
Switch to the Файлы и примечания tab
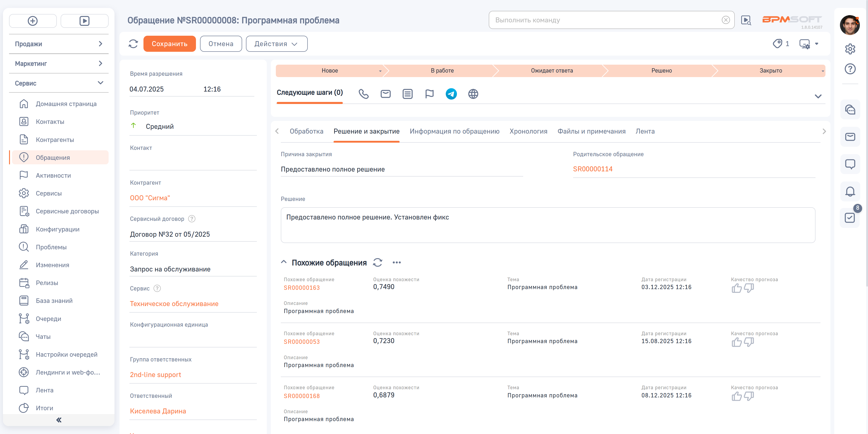click(591, 131)
